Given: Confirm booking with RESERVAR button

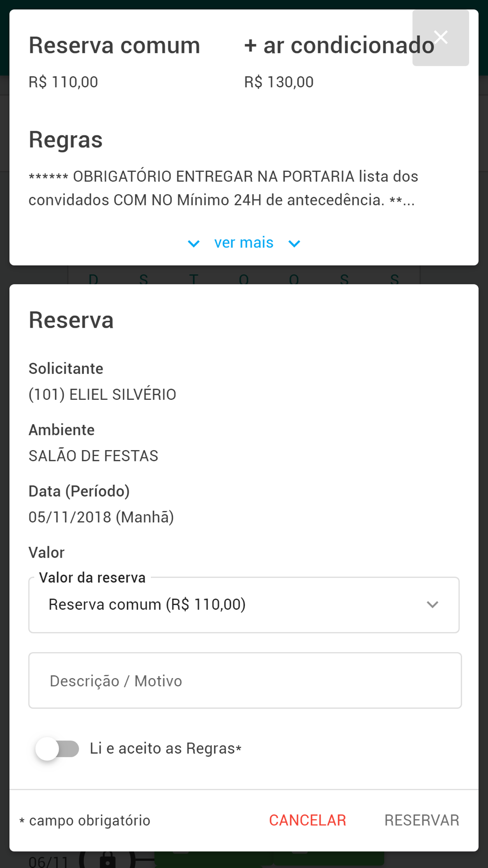Looking at the screenshot, I should (x=422, y=820).
